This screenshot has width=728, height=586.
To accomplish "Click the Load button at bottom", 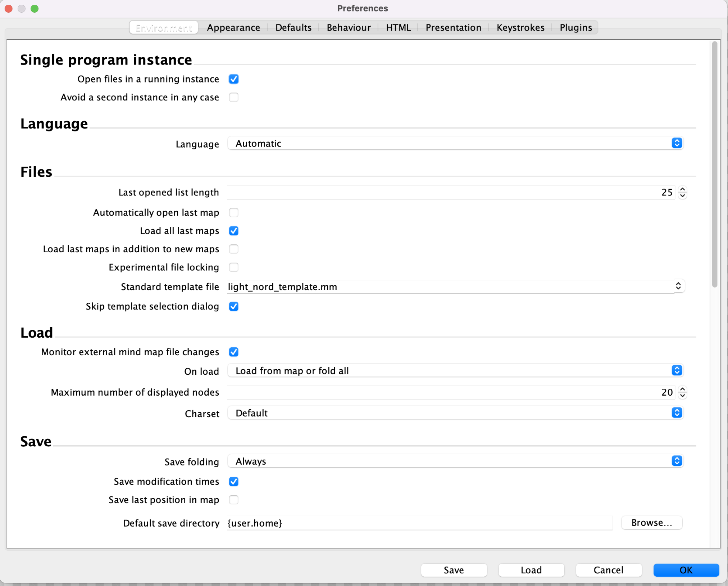I will [531, 569].
